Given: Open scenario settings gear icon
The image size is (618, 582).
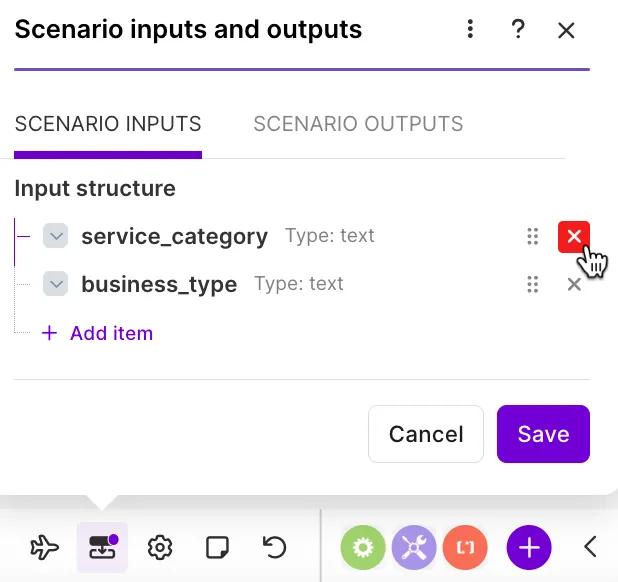Looking at the screenshot, I should (x=160, y=547).
